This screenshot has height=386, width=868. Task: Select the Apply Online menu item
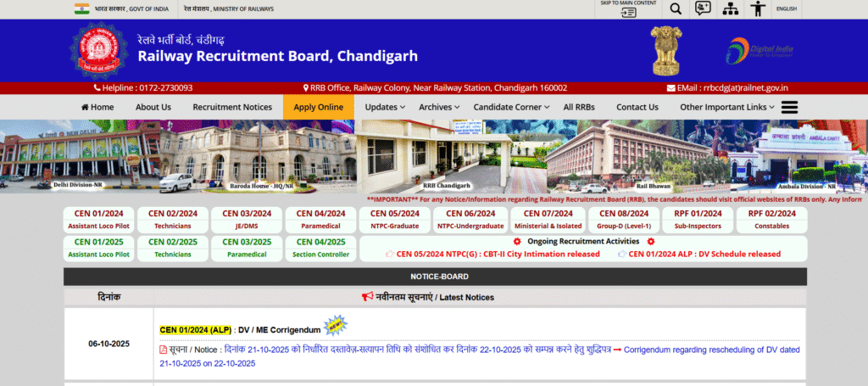pyautogui.click(x=319, y=107)
